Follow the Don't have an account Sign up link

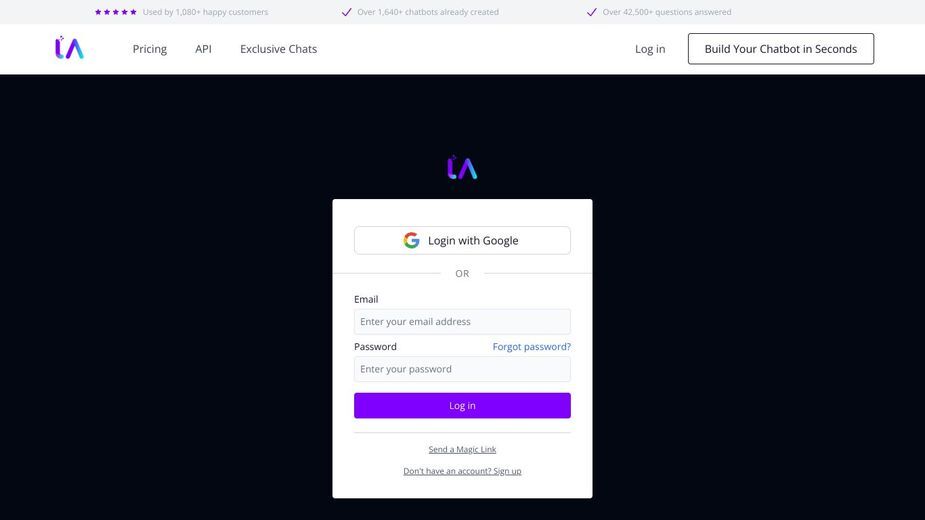tap(462, 471)
